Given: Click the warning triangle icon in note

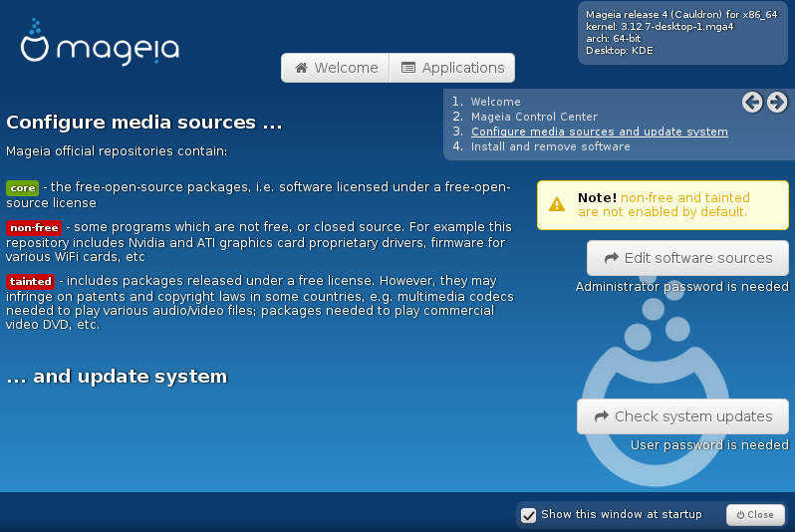Looking at the screenshot, I should [557, 204].
